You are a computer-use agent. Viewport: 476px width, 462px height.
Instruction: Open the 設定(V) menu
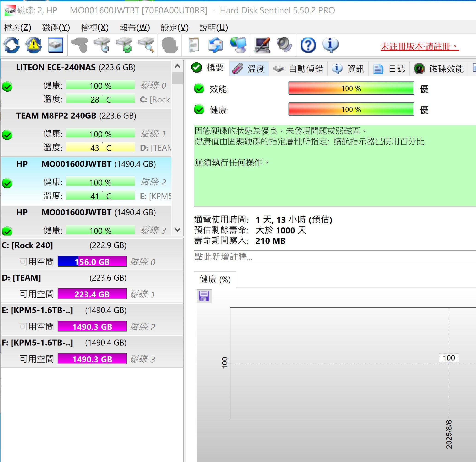coord(175,27)
